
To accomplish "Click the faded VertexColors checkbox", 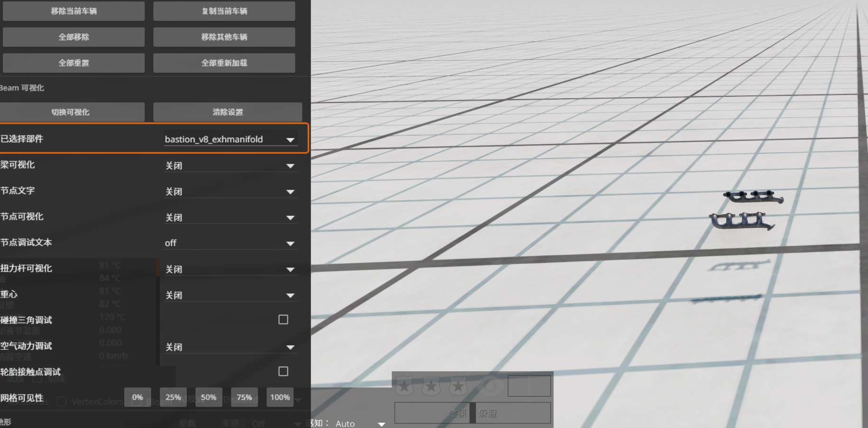I will pyautogui.click(x=61, y=401).
